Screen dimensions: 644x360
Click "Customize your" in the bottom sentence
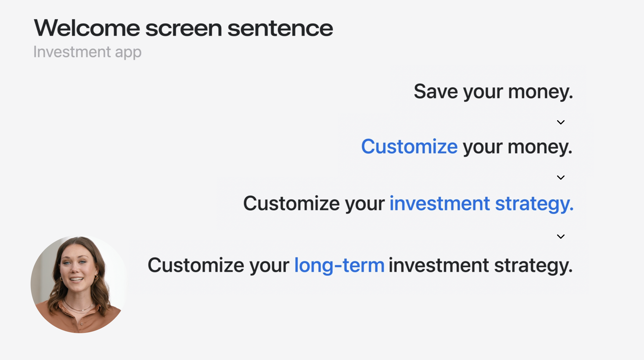coord(218,265)
